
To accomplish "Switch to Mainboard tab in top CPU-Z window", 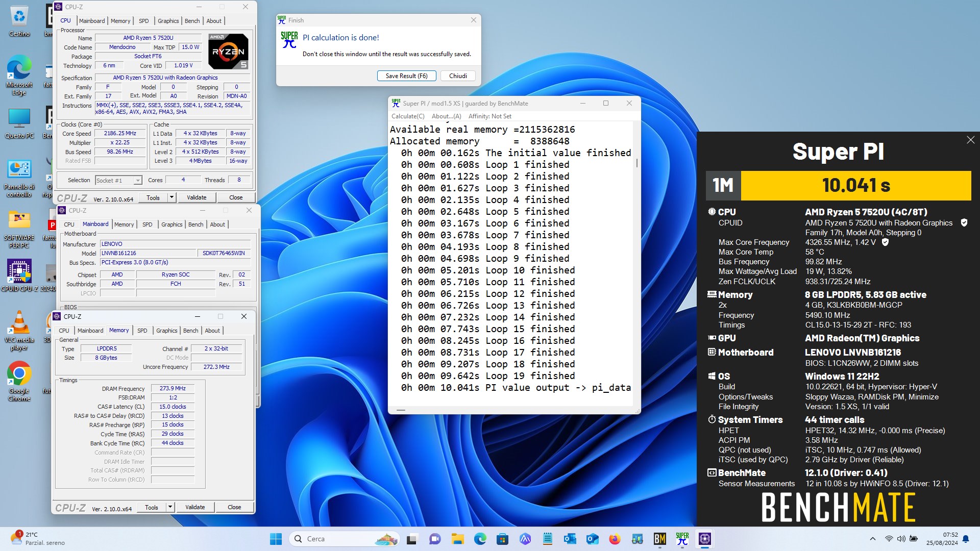I will [x=92, y=21].
